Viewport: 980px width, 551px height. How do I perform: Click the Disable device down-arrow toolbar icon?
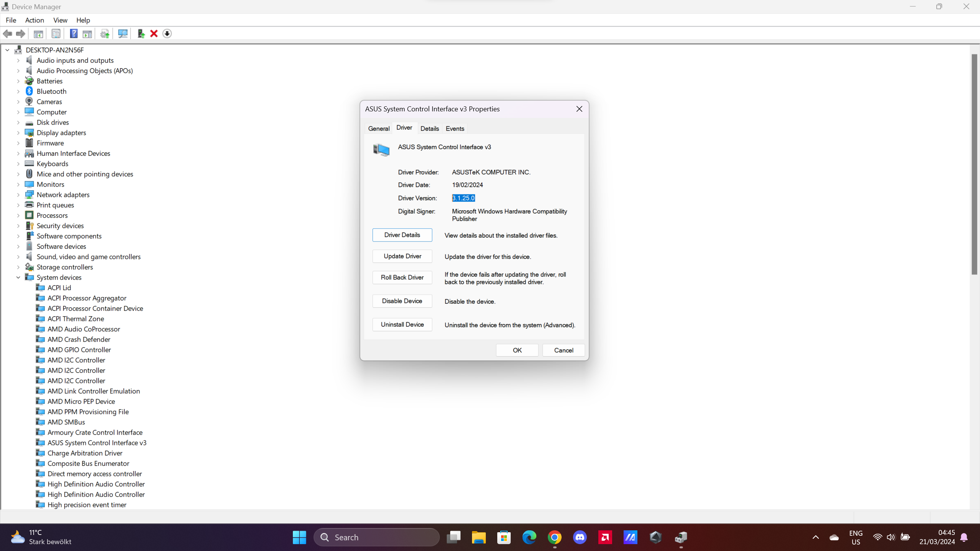coord(167,34)
